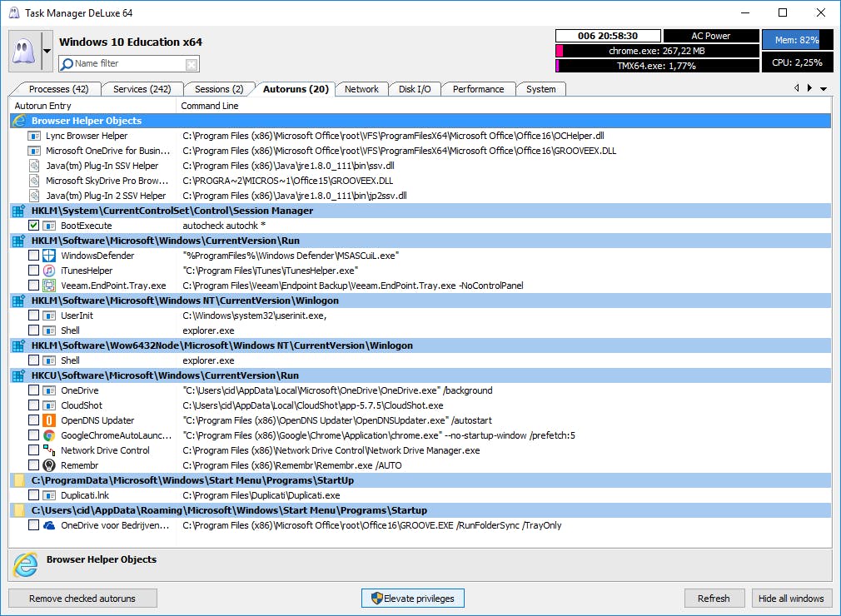Click the Network Drive Control icon

pyautogui.click(x=49, y=450)
